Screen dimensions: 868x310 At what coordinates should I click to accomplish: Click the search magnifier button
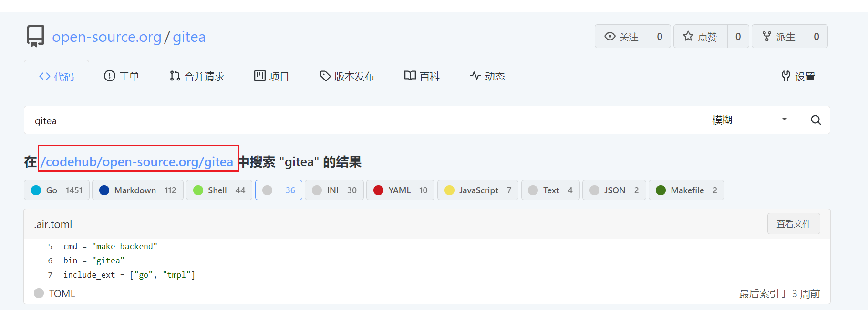pos(816,120)
